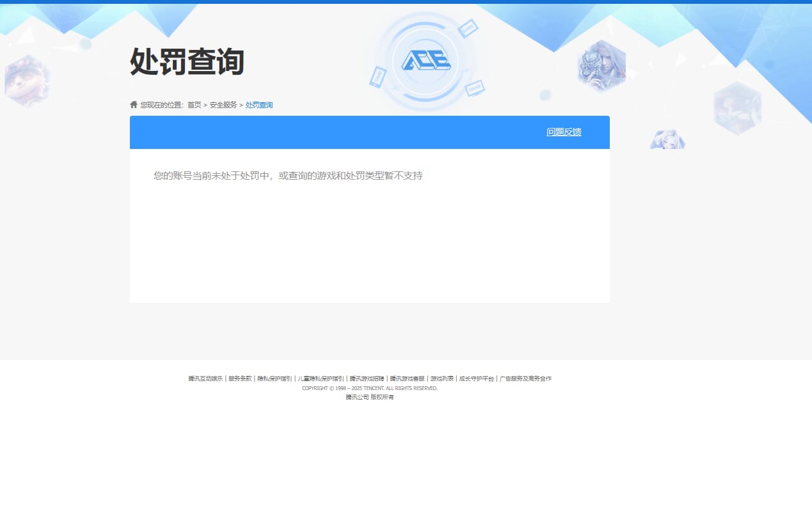Screen dimensions: 812x525
Task: Open the 首页 breadcrumb link
Action: [x=194, y=105]
